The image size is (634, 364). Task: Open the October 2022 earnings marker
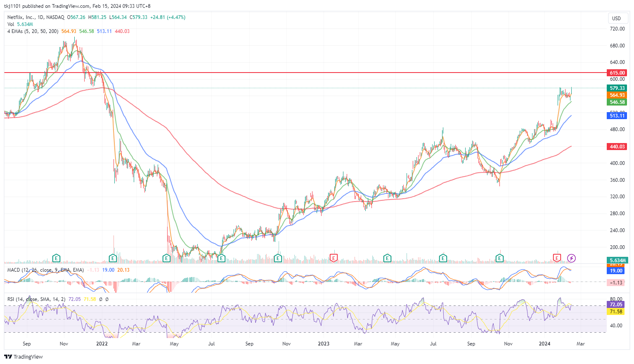tap(278, 258)
